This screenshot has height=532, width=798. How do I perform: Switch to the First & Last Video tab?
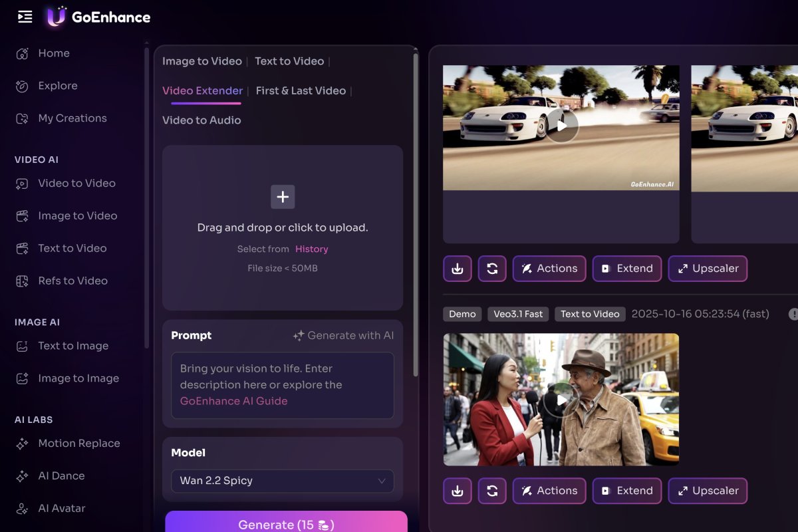301,90
